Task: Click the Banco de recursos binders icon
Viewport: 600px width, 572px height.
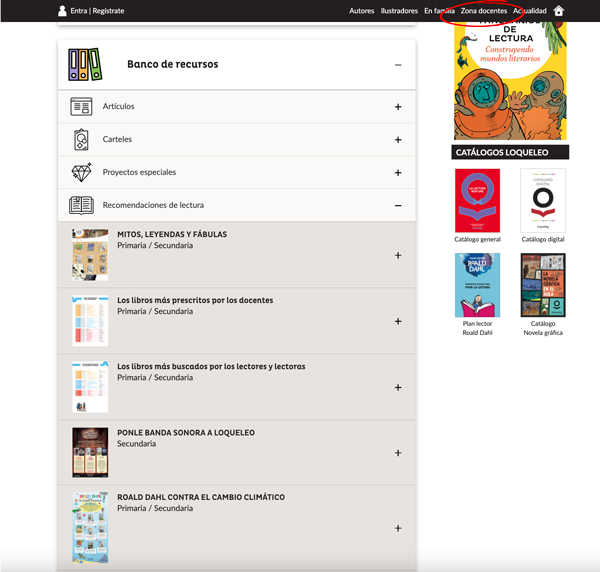Action: pos(85,64)
